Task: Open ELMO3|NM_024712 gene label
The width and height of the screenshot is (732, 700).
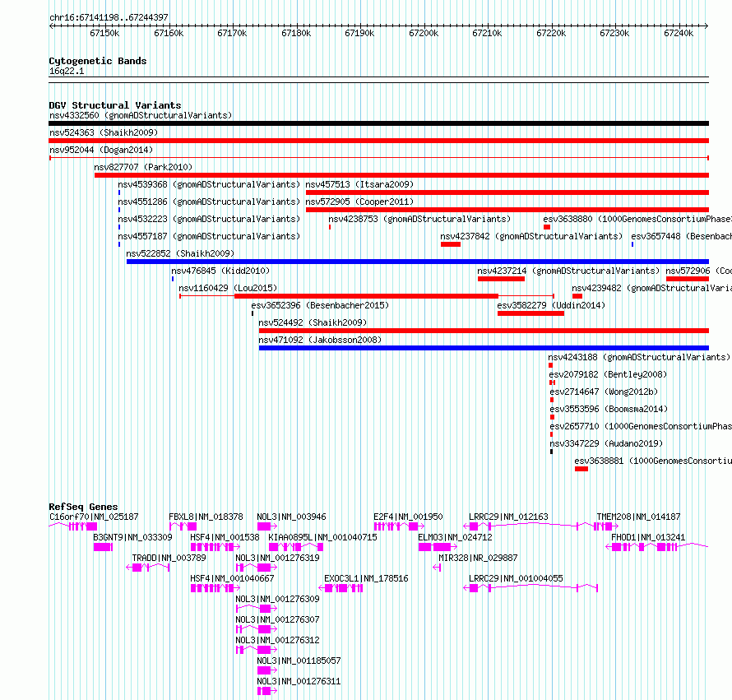Action: (455, 537)
